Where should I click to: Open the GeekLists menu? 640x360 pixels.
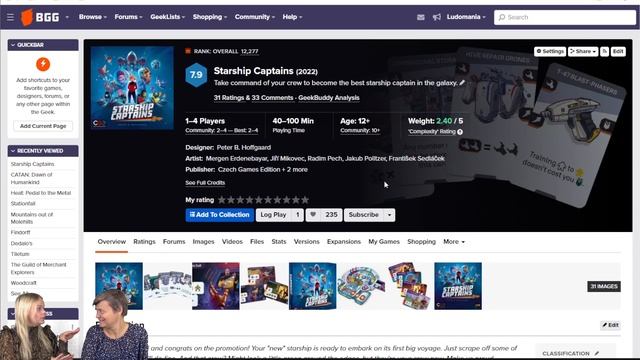coord(167,17)
